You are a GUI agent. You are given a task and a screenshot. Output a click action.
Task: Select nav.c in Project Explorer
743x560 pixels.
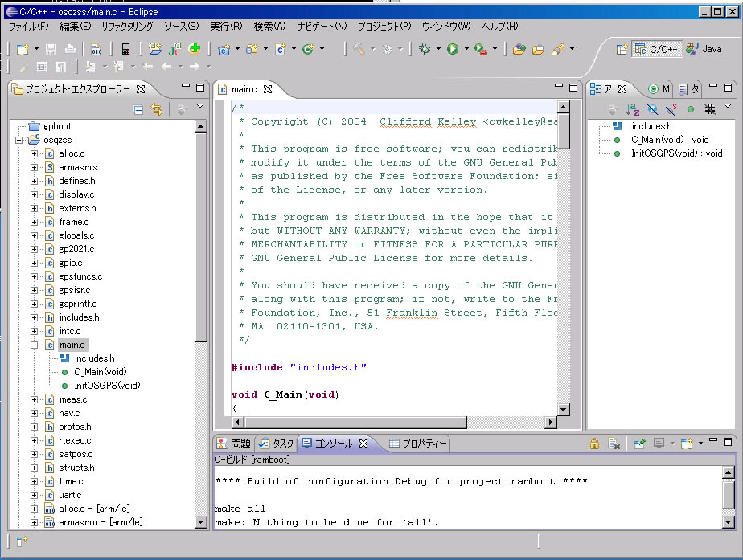point(71,413)
